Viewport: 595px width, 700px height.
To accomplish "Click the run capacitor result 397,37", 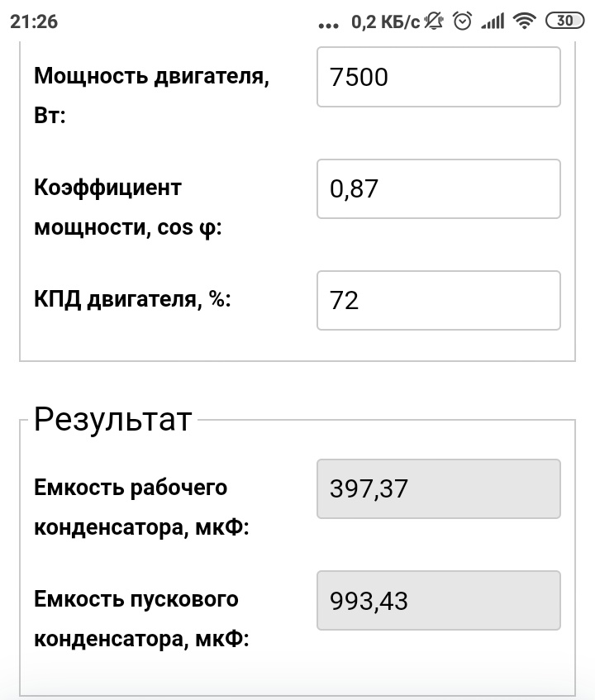I will 438,488.
